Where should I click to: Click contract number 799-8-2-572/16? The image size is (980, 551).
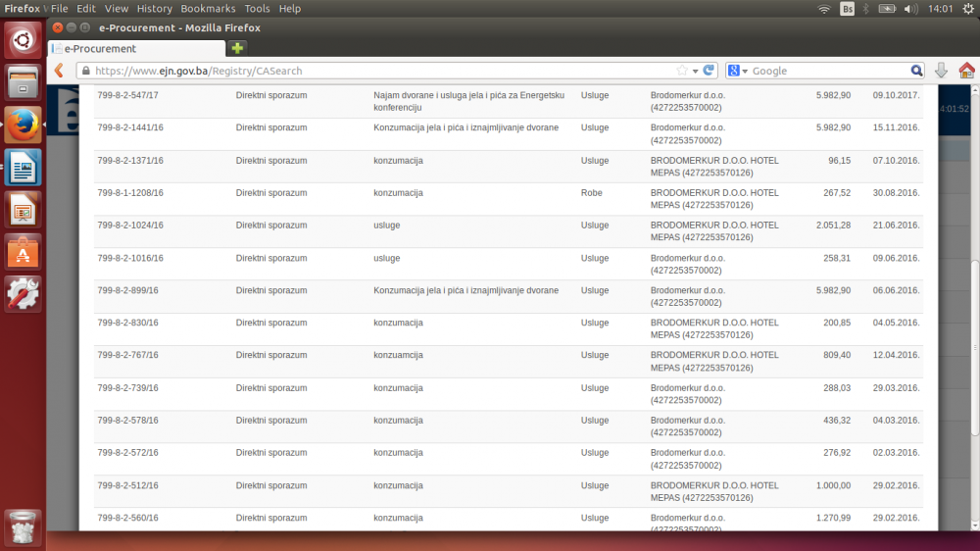coord(127,452)
